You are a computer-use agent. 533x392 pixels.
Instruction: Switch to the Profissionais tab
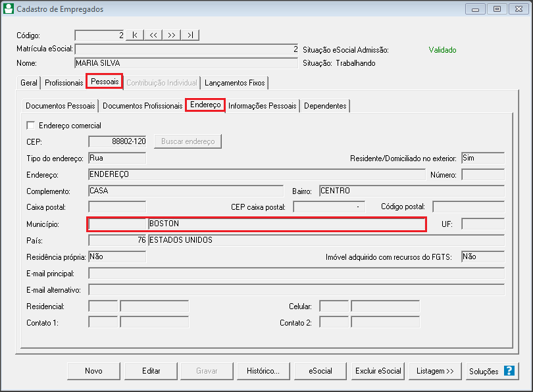64,83
